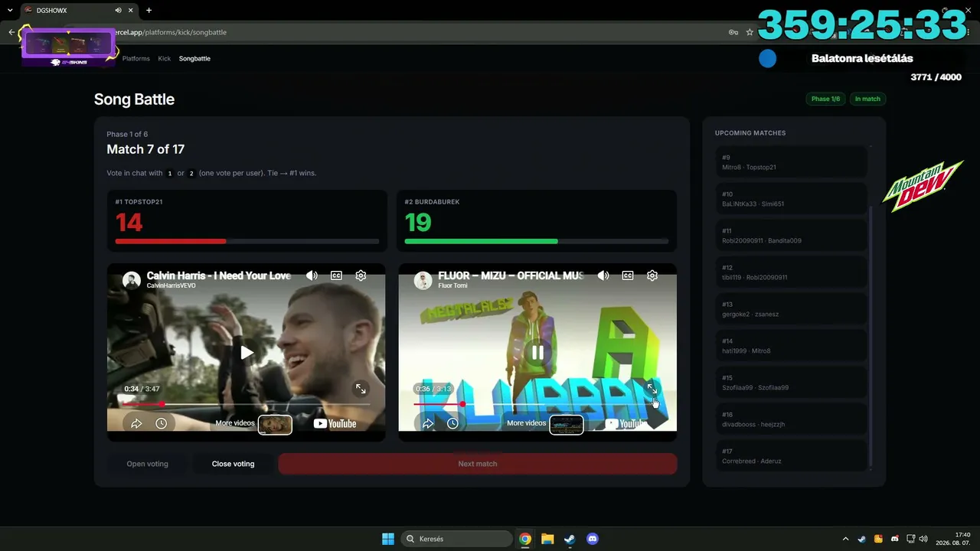
Task: Go to Kick in breadcrumb navigation
Action: [x=165, y=58]
